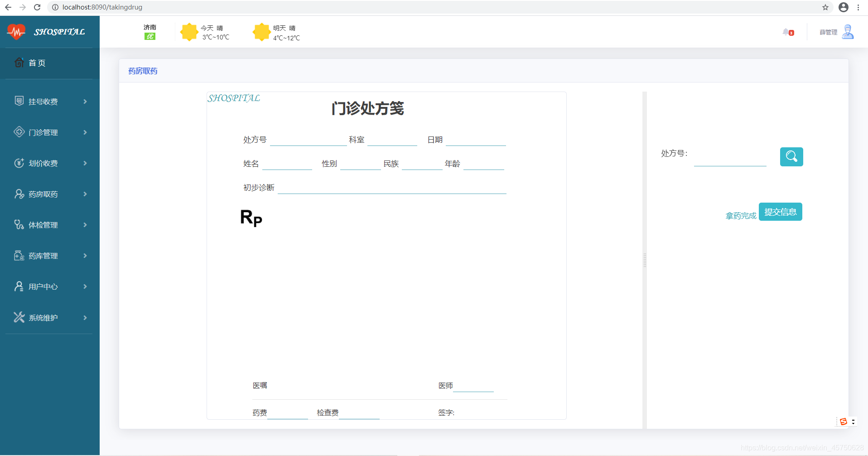
Task: Reload the page with the refresh icon
Action: click(x=38, y=7)
